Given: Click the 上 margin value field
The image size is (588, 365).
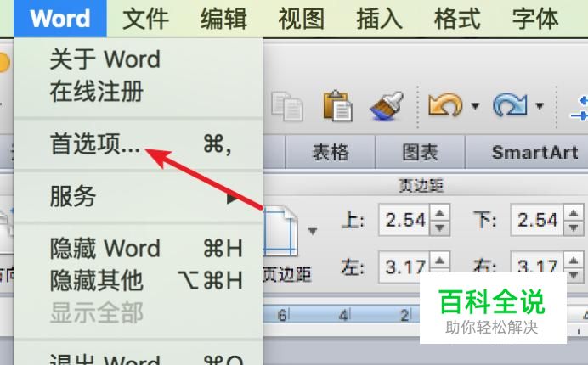Looking at the screenshot, I should (404, 220).
